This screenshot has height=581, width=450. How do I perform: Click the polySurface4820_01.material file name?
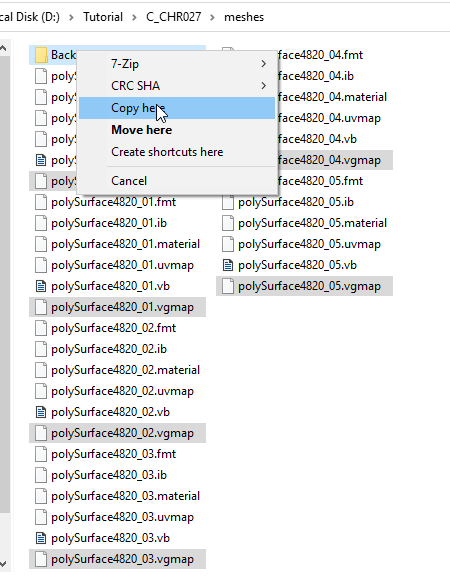click(125, 244)
